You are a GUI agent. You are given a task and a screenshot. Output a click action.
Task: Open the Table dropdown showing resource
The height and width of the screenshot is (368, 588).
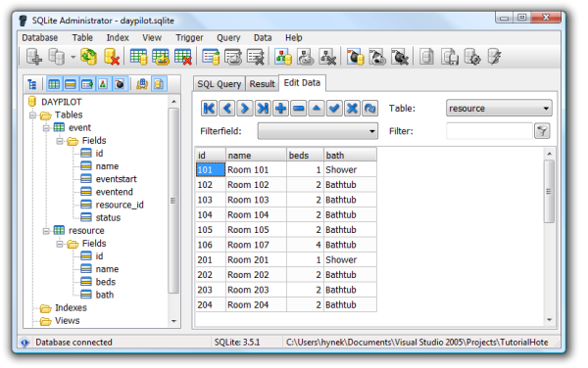499,109
